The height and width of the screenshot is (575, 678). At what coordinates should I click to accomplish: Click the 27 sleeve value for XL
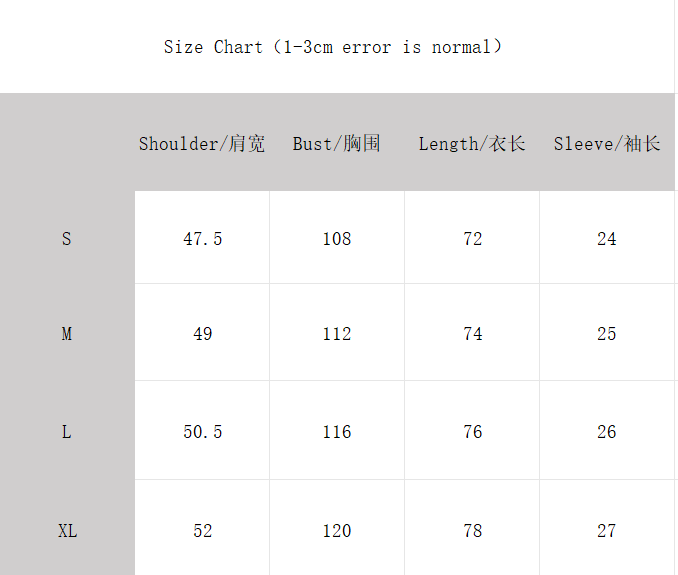pyautogui.click(x=607, y=531)
